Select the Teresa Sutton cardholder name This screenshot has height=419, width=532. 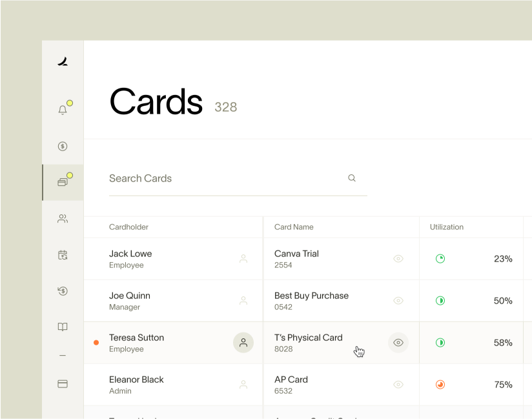tap(136, 338)
